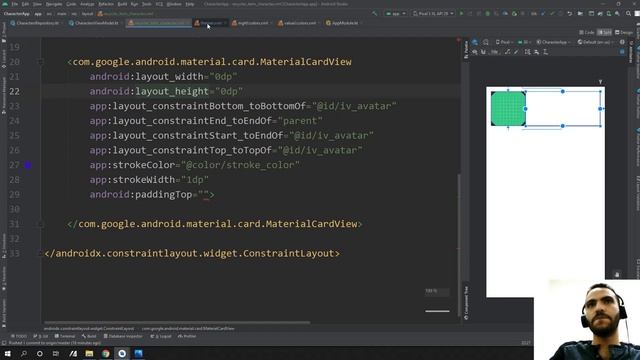Collapse the MaterialCardView tag fold marker
The height and width of the screenshot is (360, 640).
(x=40, y=62)
